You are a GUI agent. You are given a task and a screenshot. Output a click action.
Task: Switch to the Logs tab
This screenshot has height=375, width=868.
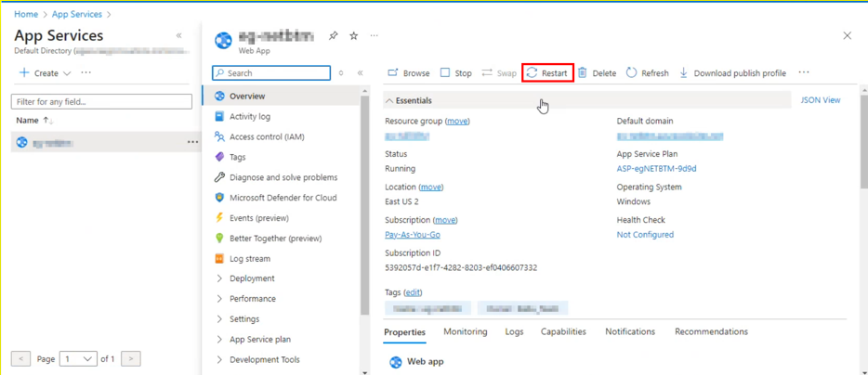514,332
